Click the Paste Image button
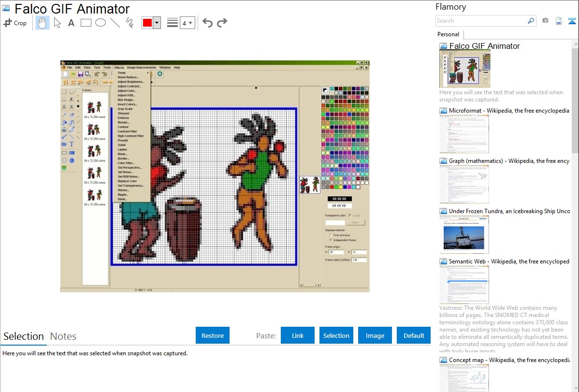Viewport: 579px width, 392px height. pyautogui.click(x=375, y=335)
